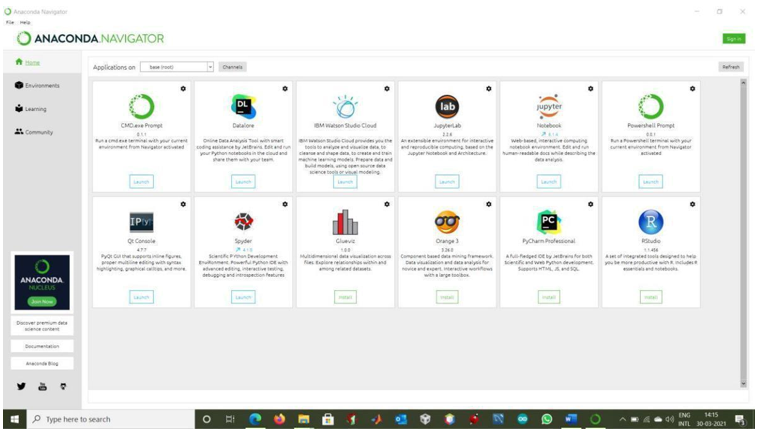The image size is (758, 433).
Task: Switch to the Learning tab
Action: (31, 109)
